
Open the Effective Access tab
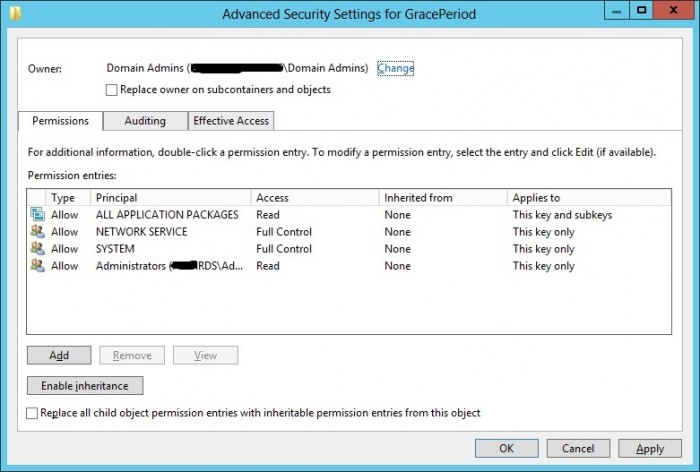tap(231, 121)
